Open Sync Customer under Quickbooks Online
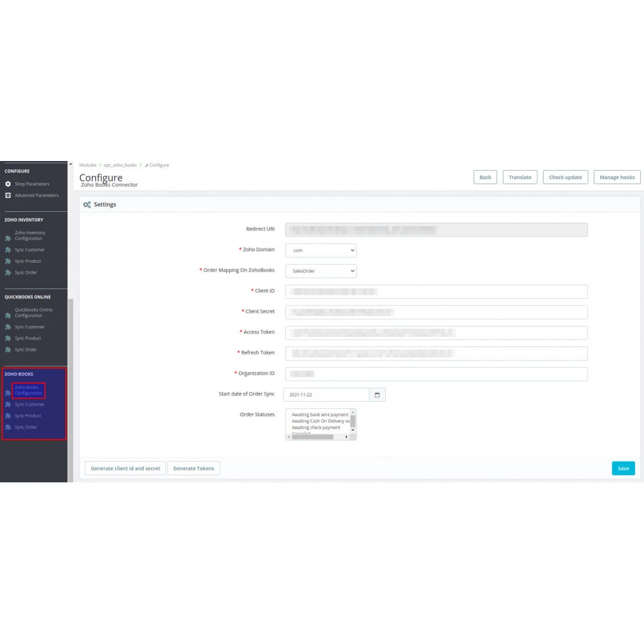This screenshot has height=644, width=644. click(x=30, y=327)
